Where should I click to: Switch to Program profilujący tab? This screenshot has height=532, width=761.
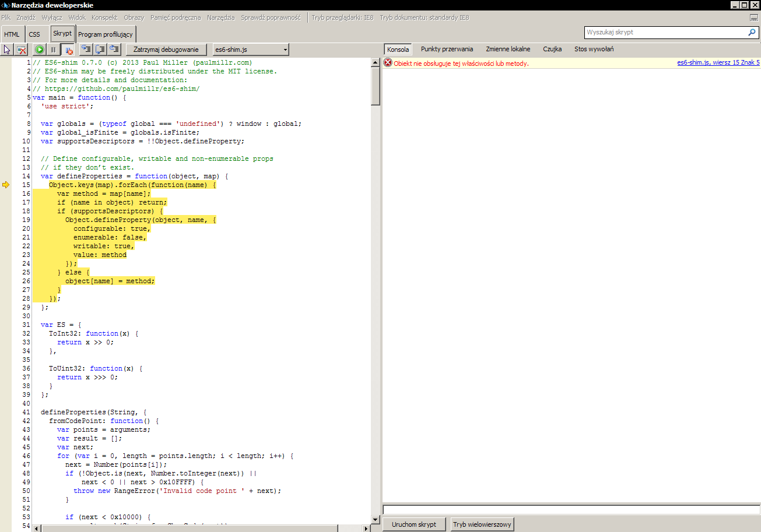tap(106, 34)
